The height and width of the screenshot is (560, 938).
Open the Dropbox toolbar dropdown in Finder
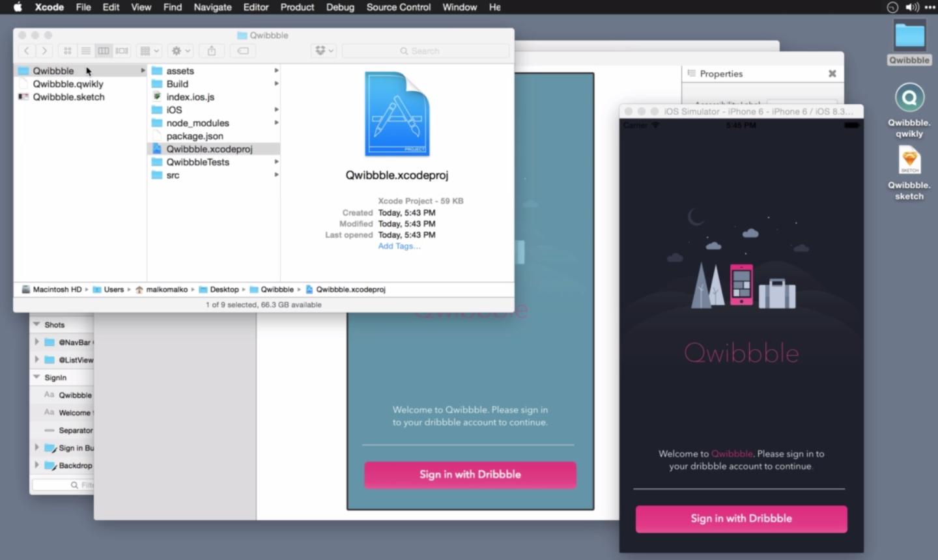point(324,51)
